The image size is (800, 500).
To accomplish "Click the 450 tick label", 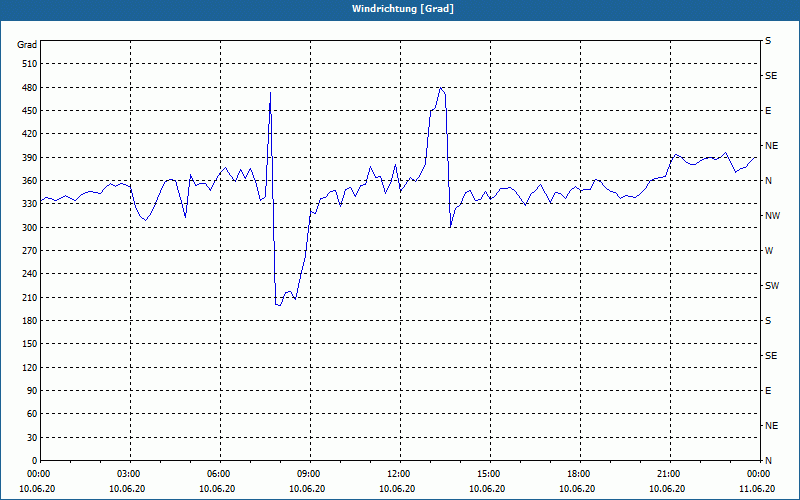I will (x=30, y=111).
